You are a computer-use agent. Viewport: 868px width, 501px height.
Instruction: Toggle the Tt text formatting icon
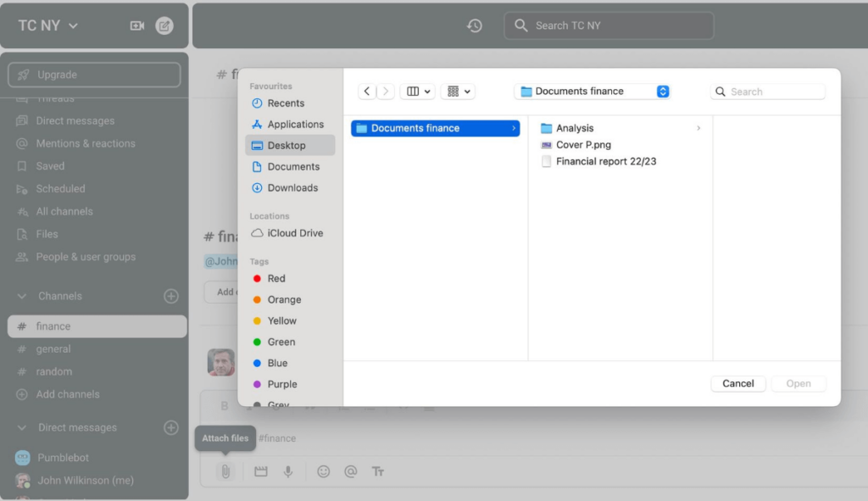click(x=378, y=471)
